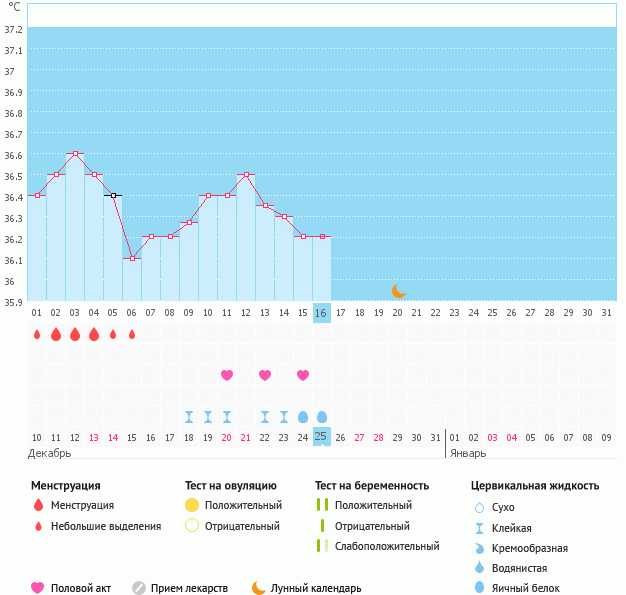Image resolution: width=626 pixels, height=595 pixels.
Task: Select the highlighted cycle day 16 marker
Action: click(x=321, y=313)
